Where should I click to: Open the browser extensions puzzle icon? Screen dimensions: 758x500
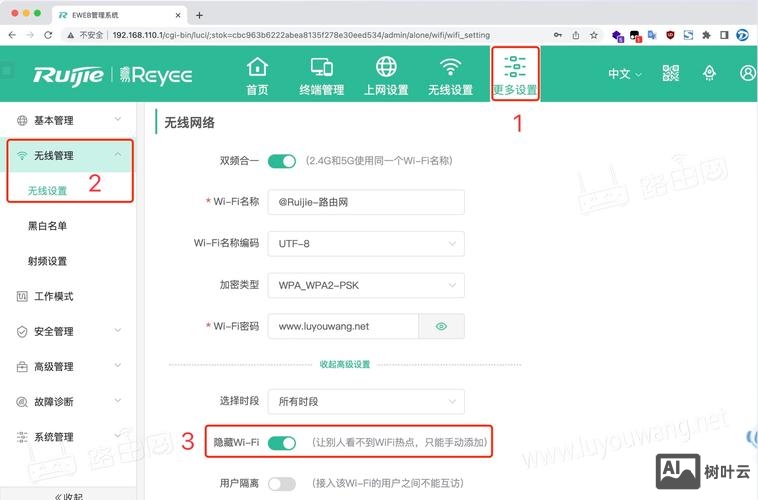click(706, 35)
